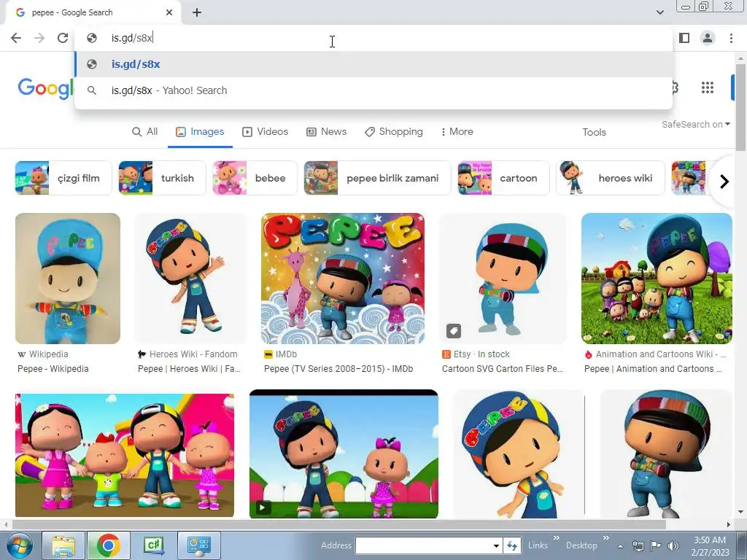This screenshot has width=747, height=560.
Task: Click Pepee | Animation and Cartoons link
Action: pos(653,369)
